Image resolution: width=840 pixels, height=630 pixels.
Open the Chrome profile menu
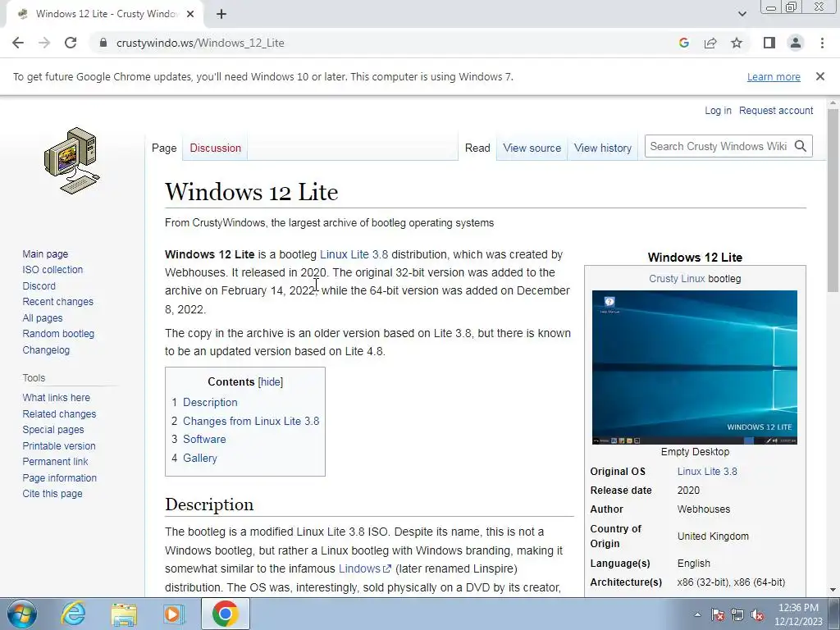pos(796,43)
